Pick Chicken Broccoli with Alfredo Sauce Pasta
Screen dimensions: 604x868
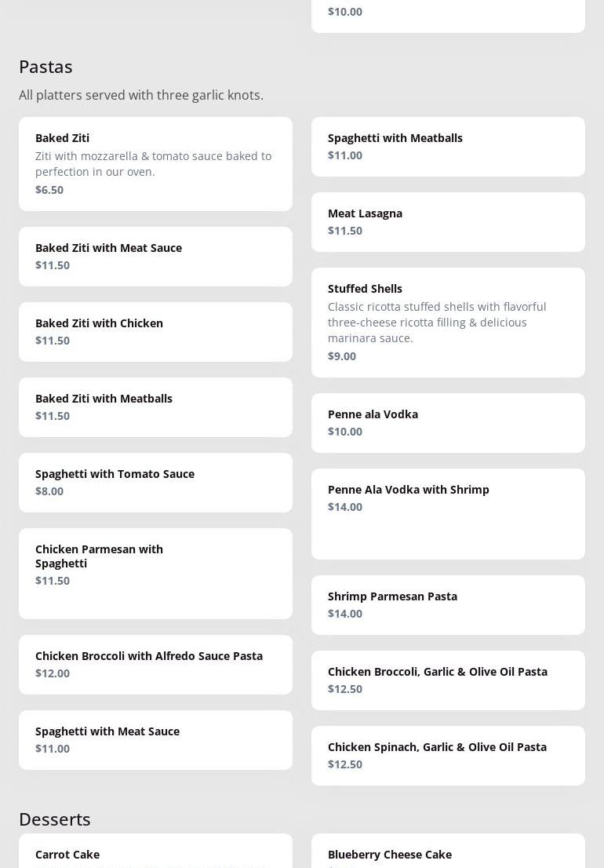(155, 664)
